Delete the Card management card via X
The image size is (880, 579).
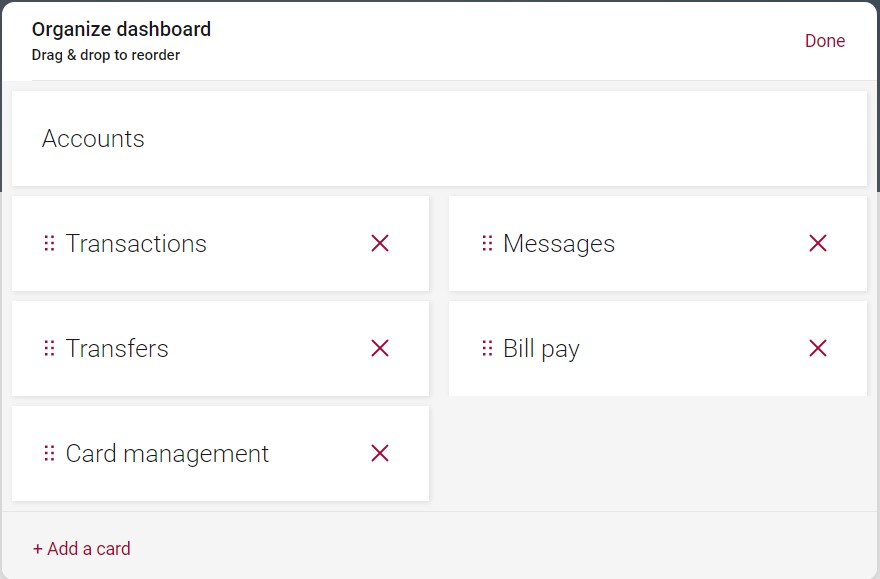coord(380,453)
